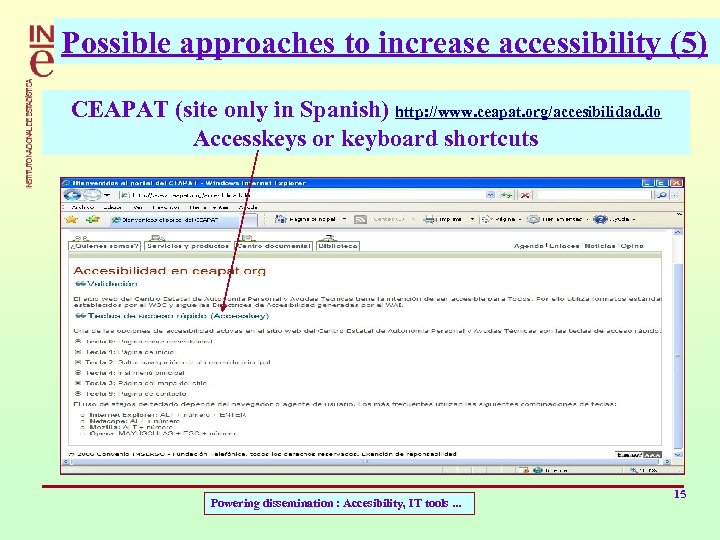Click the Accesibilidad en ceapat.org page heading
Viewport: 720px width, 540px height.
point(169,270)
